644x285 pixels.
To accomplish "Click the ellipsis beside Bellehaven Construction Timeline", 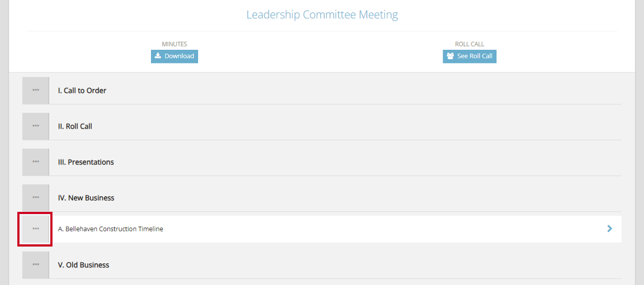I will coord(36,229).
